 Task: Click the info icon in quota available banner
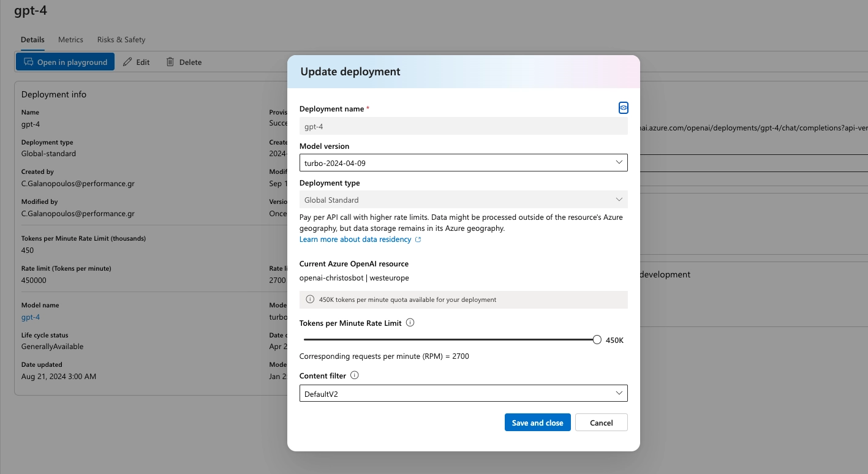pos(310,299)
